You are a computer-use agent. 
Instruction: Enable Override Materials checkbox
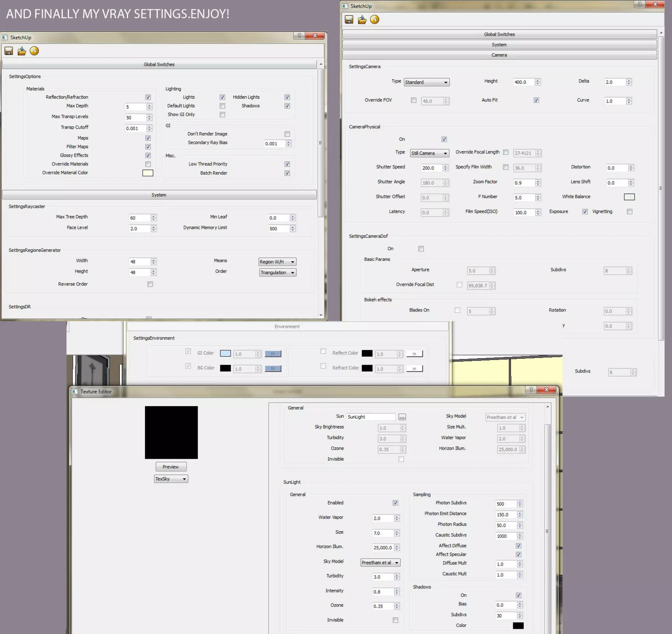[148, 164]
